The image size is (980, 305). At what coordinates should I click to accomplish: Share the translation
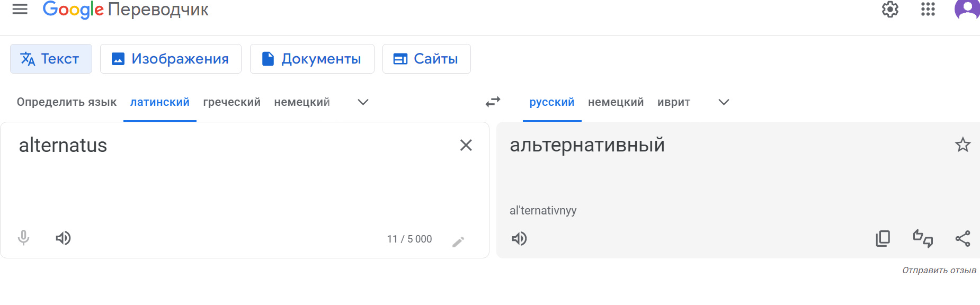[x=963, y=239]
